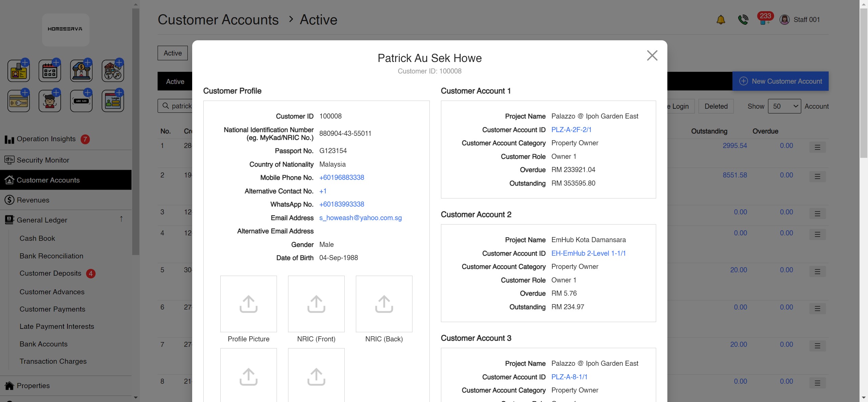The width and height of the screenshot is (868, 402).
Task: Open the face recognition quick-action icon
Action: click(50, 100)
